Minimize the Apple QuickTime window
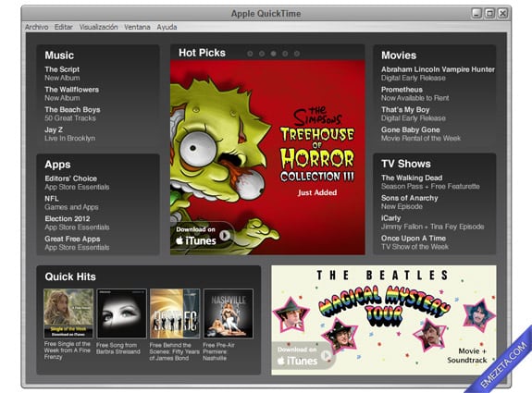 click(476, 13)
